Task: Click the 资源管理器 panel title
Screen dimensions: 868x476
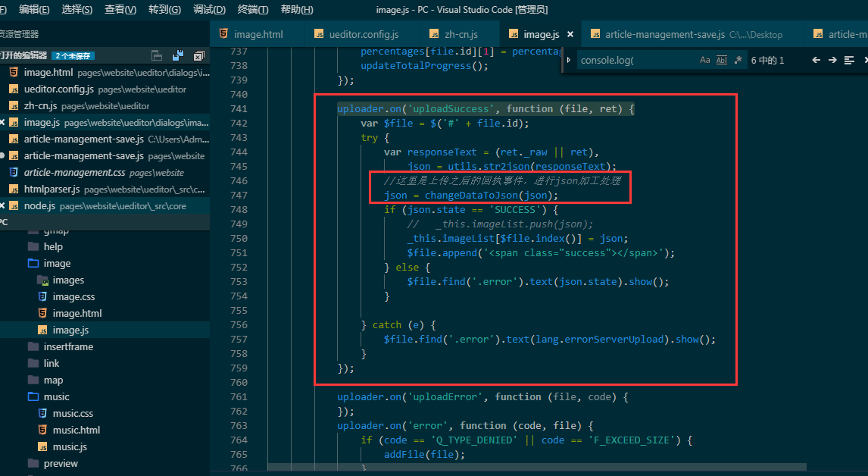Action: click(19, 34)
